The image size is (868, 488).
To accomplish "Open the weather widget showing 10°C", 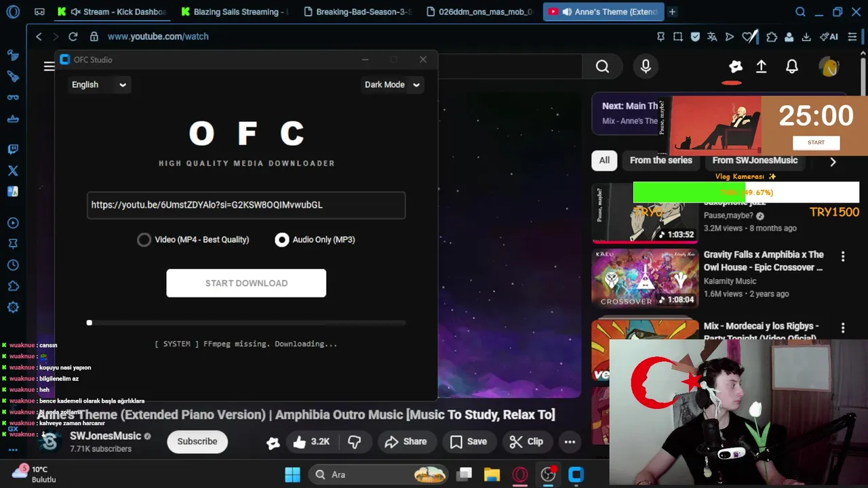I will tap(34, 474).
